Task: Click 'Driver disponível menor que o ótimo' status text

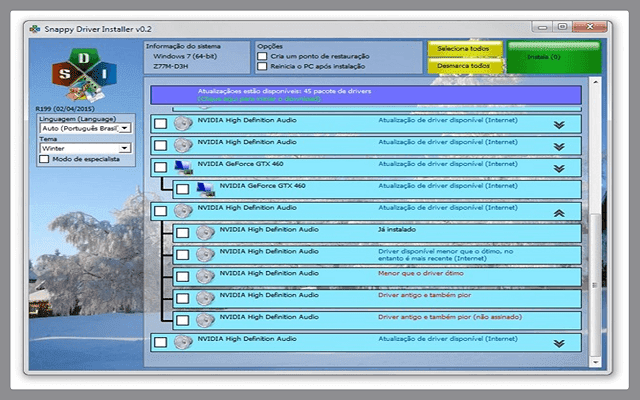Action: tap(445, 255)
